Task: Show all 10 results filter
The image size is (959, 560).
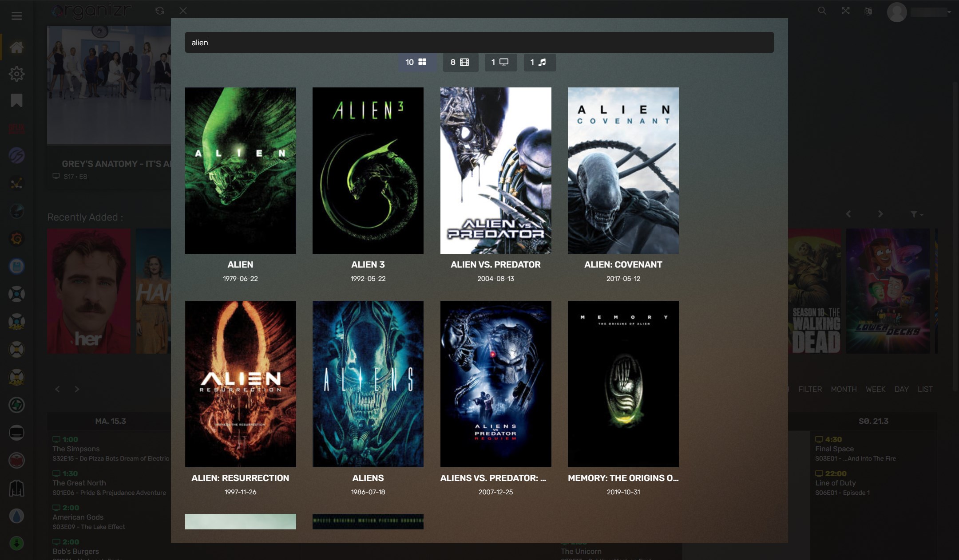Action: click(416, 62)
